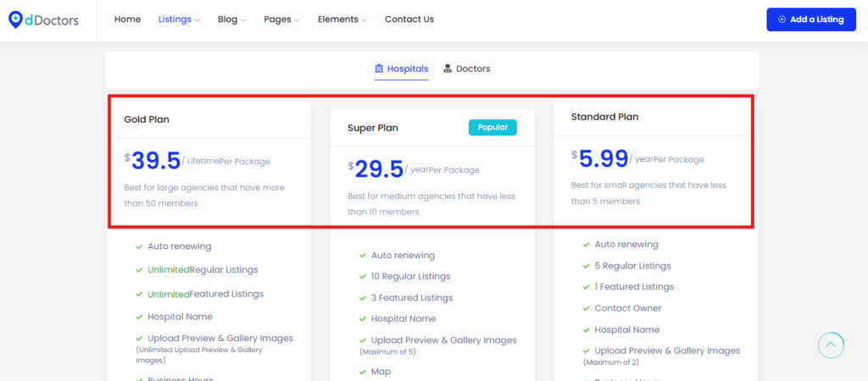Click '1 Featured Listings' feature text
The image size is (868, 381).
[x=634, y=287]
